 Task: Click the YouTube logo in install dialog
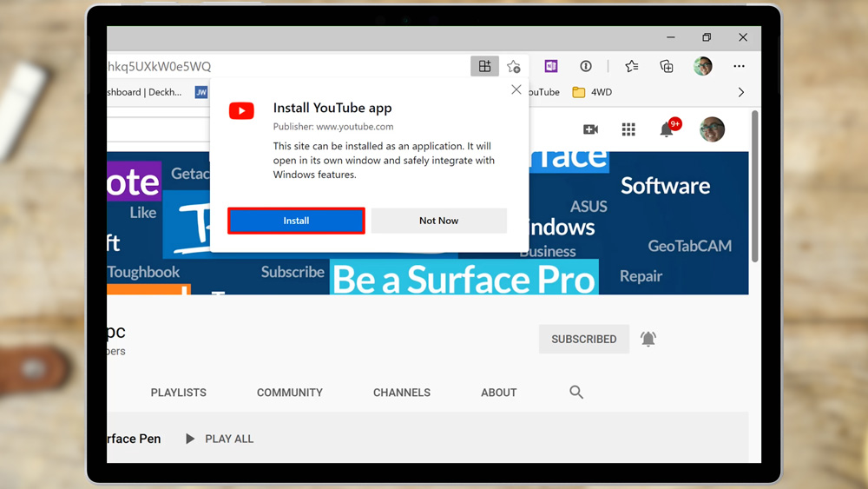tap(241, 111)
